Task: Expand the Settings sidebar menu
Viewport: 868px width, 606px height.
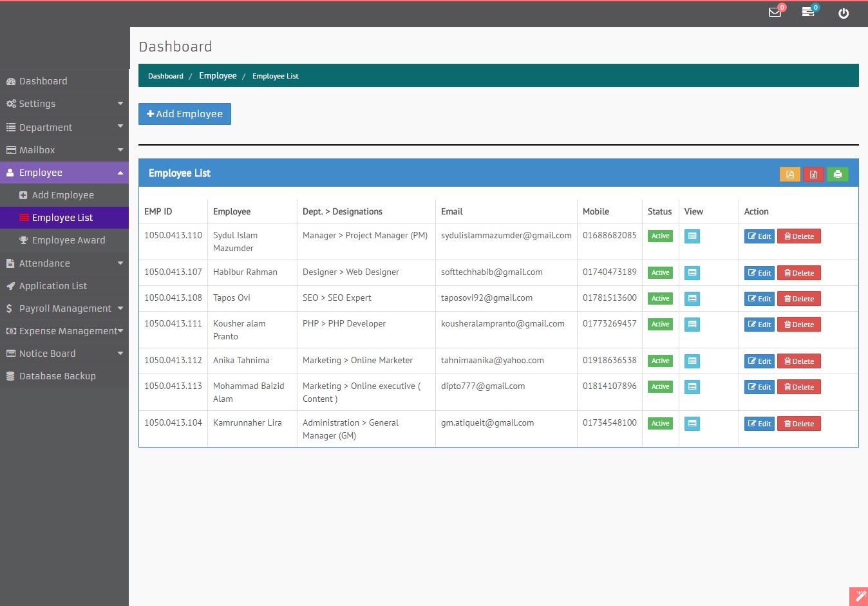Action: tap(64, 104)
